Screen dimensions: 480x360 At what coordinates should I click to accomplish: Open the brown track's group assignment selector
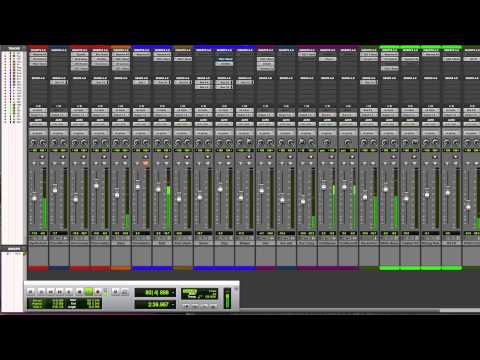point(183,133)
